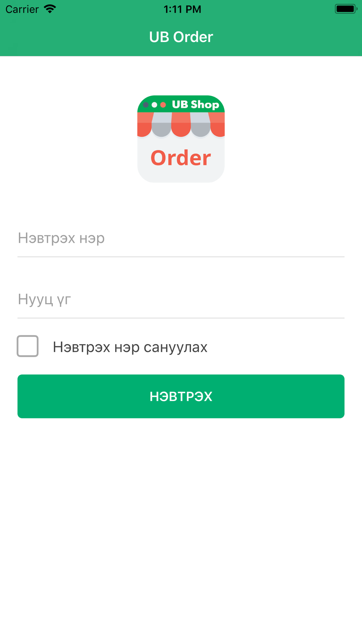
Task: Click the striped awning in the shop logo
Action: click(x=181, y=125)
